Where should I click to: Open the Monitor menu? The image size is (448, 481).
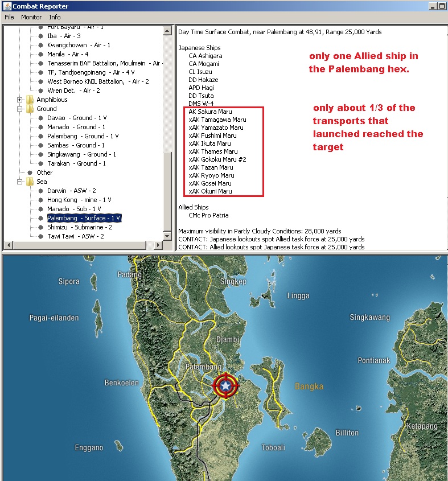coord(31,17)
